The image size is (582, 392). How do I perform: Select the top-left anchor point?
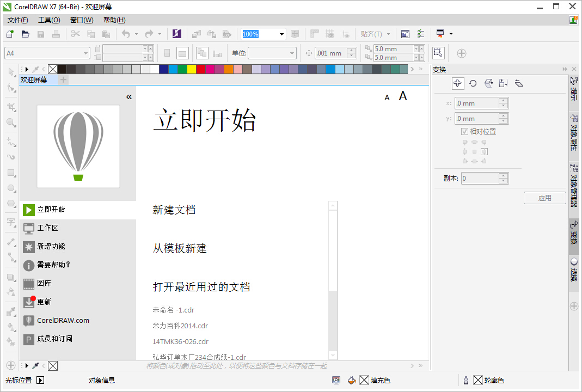tap(465, 142)
